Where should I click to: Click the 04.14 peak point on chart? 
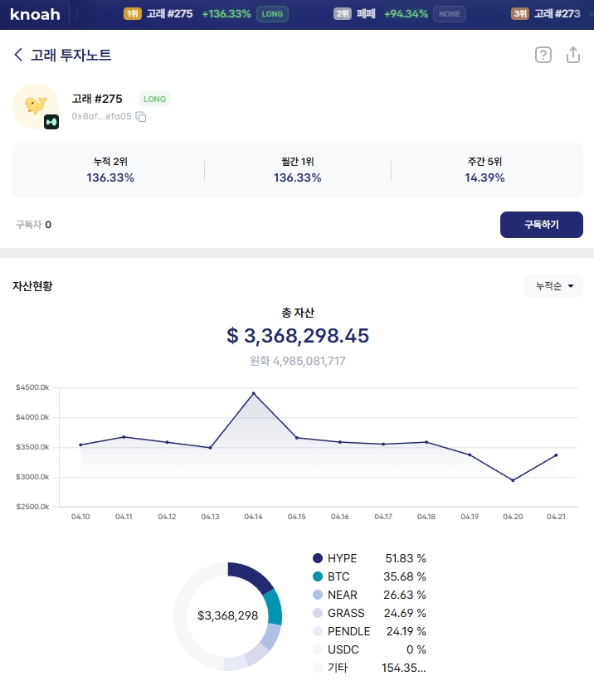[254, 393]
